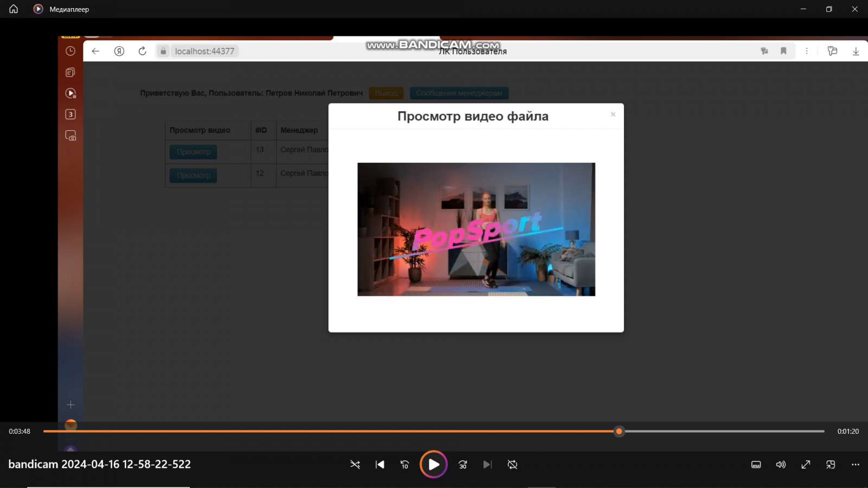The image size is (868, 488).
Task: Jump to the next track
Action: (487, 465)
